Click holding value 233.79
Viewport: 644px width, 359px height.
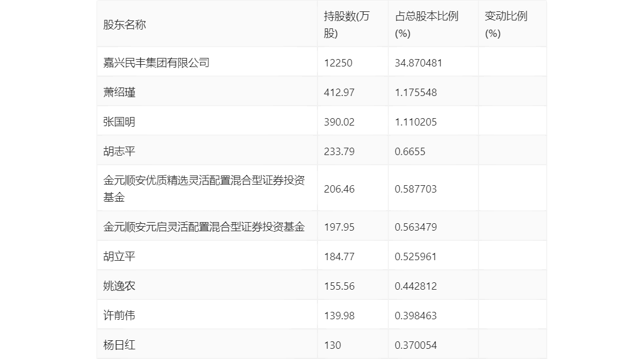point(339,152)
